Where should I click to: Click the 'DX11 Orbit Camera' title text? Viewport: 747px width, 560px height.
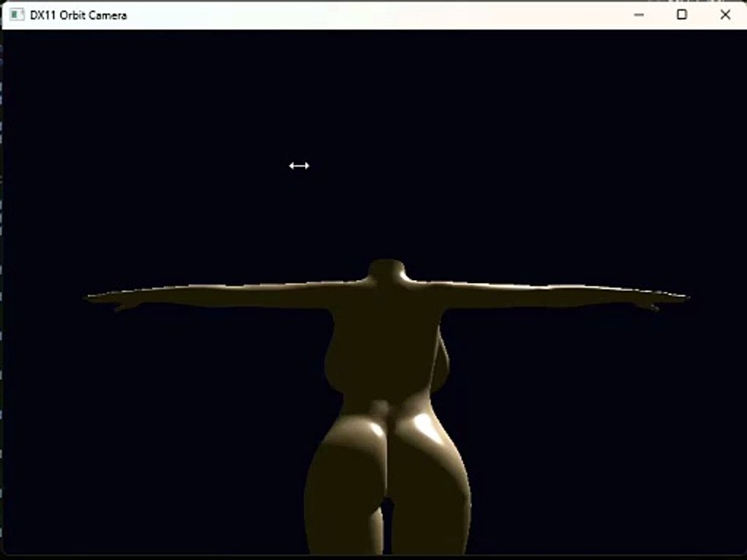(78, 16)
